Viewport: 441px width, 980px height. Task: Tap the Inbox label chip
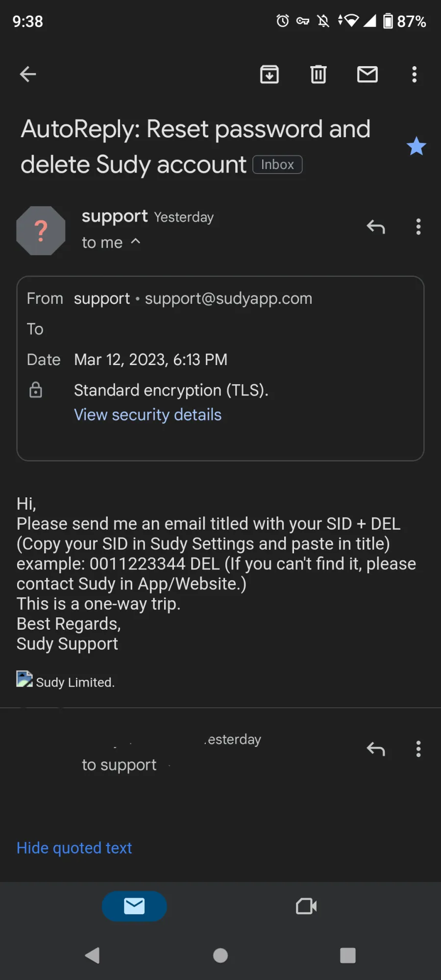tap(277, 165)
